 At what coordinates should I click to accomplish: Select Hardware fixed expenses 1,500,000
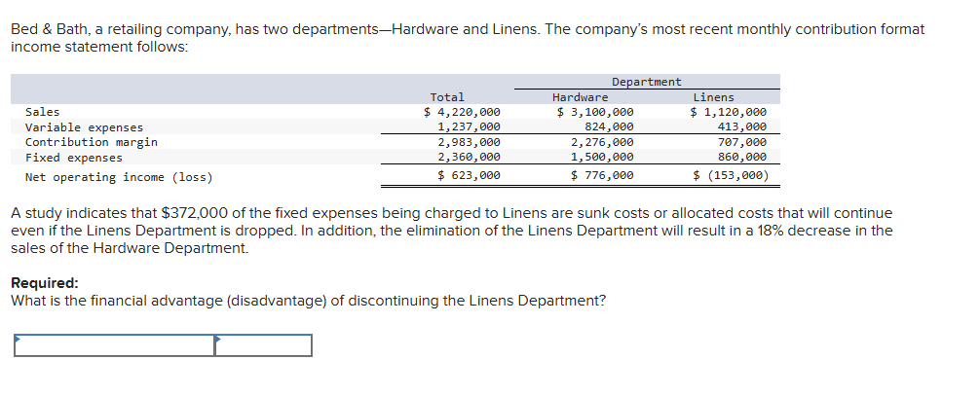point(602,158)
